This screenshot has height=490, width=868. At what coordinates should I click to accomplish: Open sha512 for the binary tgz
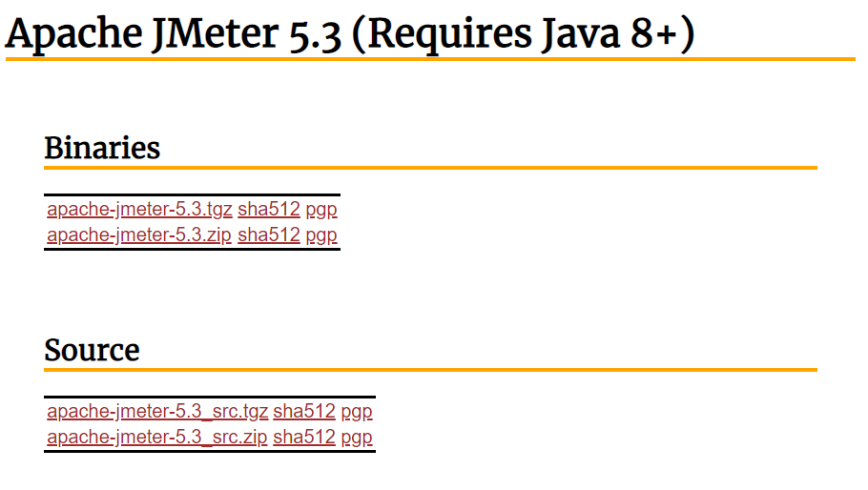point(269,210)
